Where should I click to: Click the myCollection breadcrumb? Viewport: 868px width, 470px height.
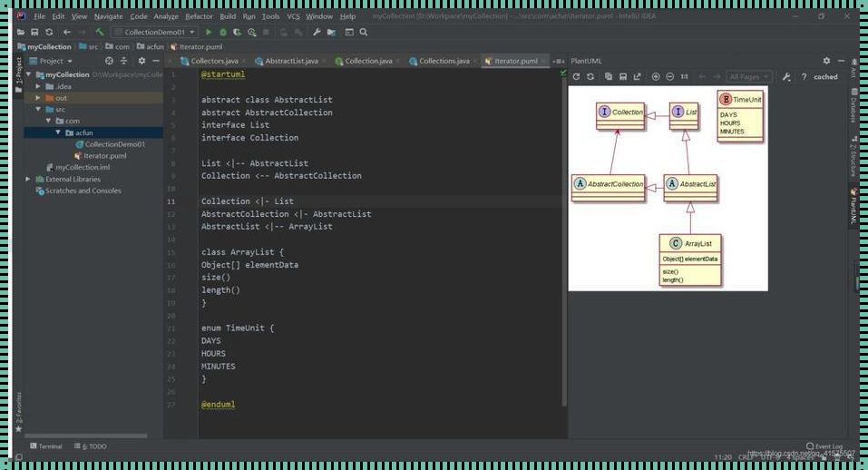(x=44, y=46)
